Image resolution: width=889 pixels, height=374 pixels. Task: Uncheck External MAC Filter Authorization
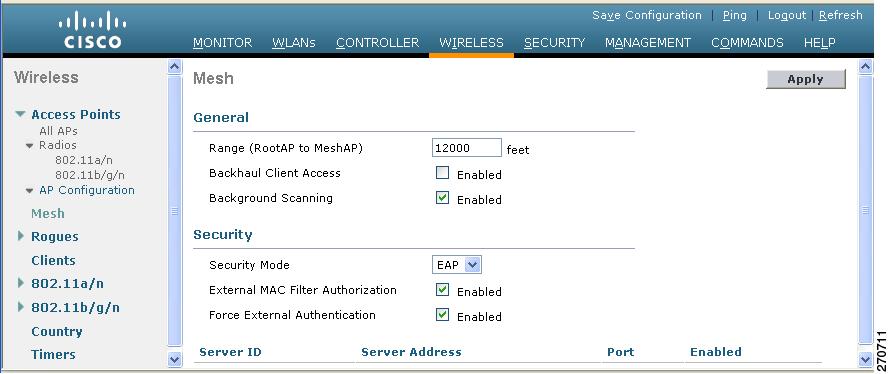click(442, 290)
